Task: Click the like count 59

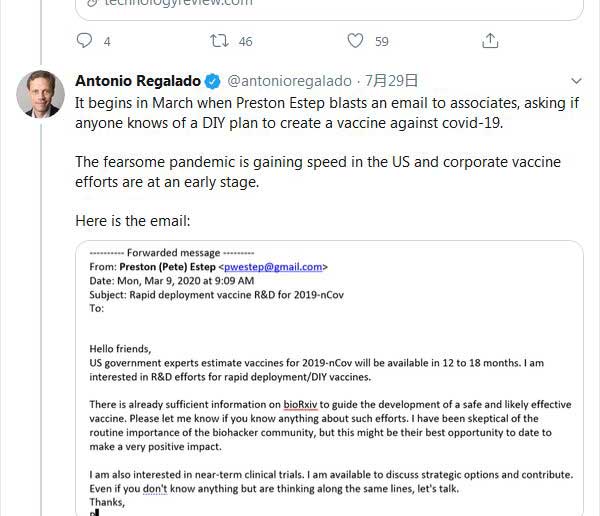Action: [381, 42]
